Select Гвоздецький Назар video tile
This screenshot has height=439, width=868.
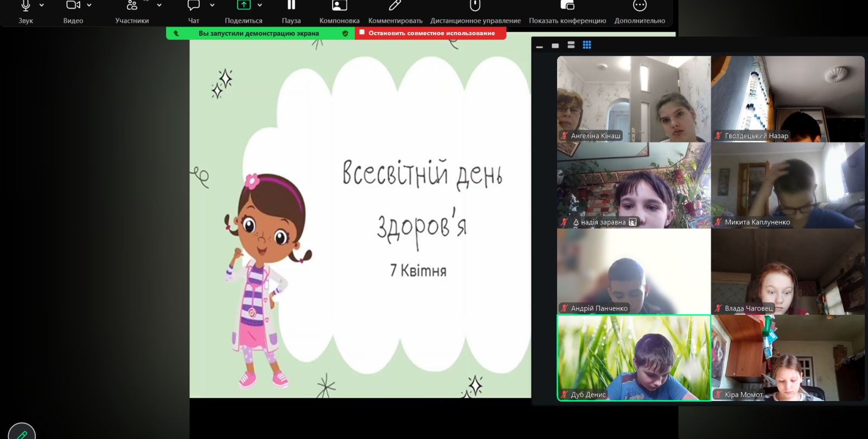tap(788, 99)
